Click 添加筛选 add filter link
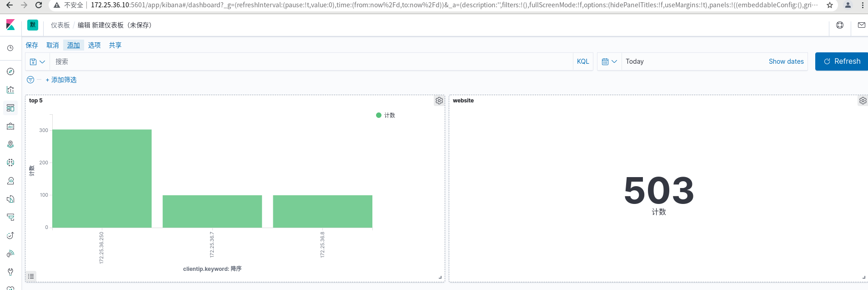The height and width of the screenshot is (290, 868). 61,80
